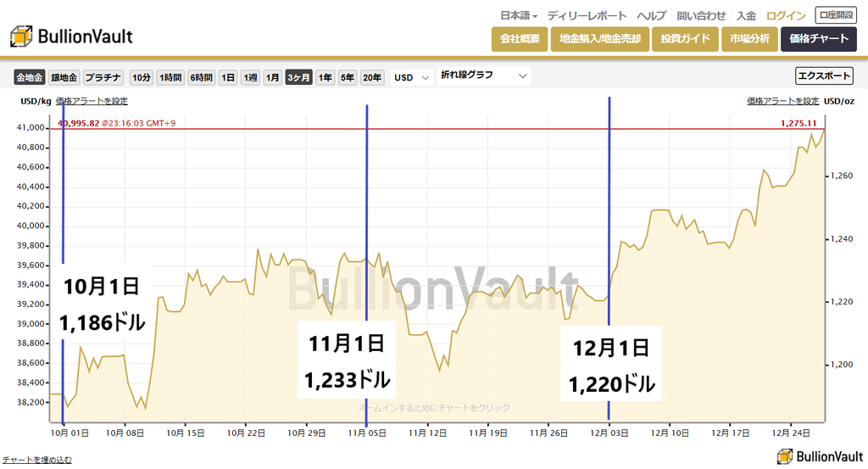Click the ログイン login link
The width and height of the screenshot is (868, 469).
(786, 15)
